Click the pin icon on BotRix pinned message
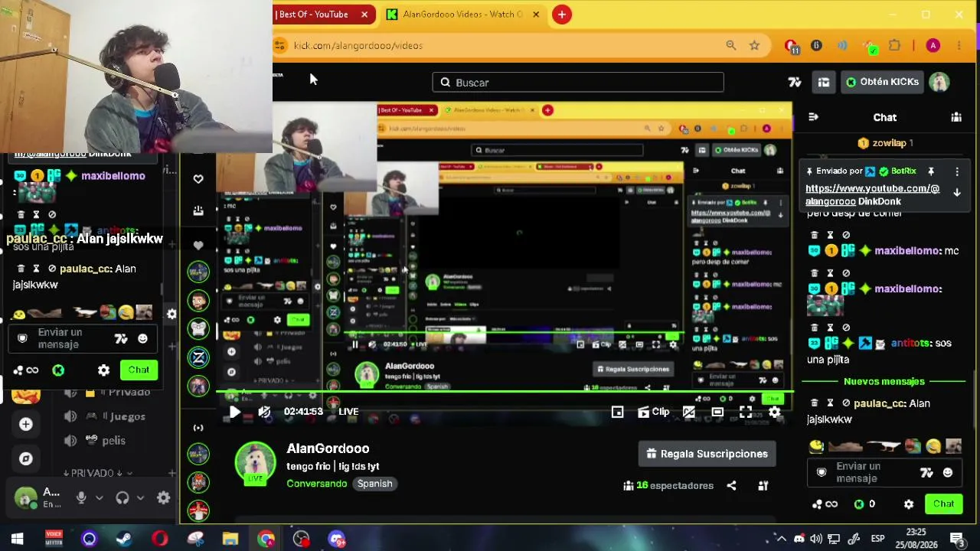 (x=931, y=171)
